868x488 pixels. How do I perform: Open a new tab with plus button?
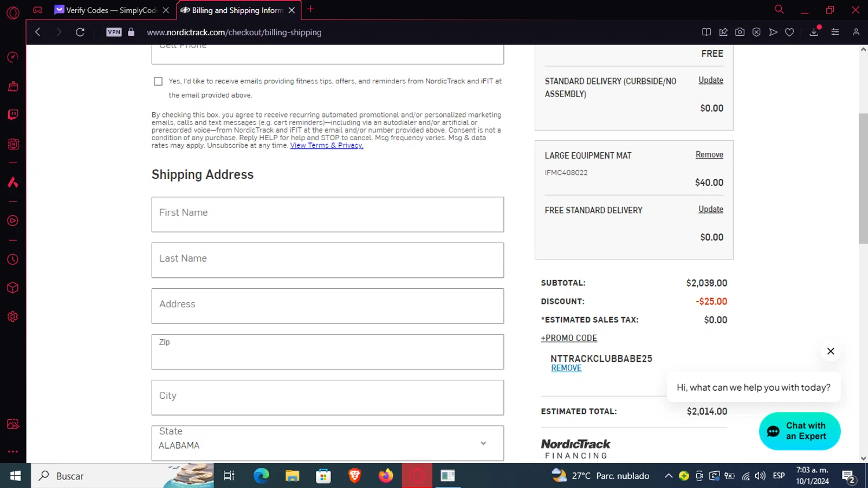coord(311,9)
